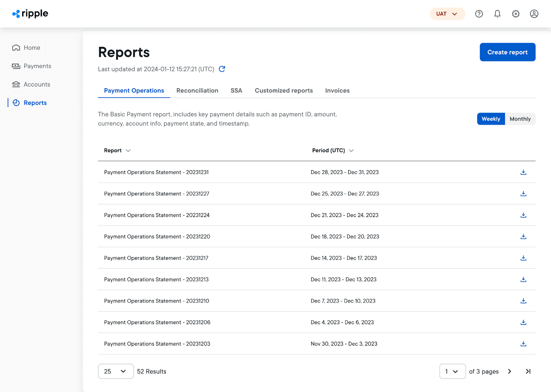Switch to the Reconciliation tab
551x392 pixels.
tap(197, 90)
